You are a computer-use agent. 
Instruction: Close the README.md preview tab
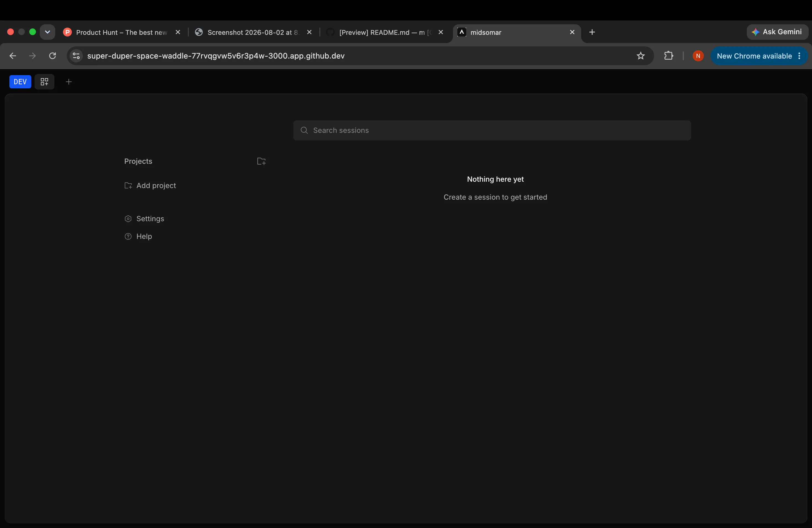pyautogui.click(x=441, y=32)
